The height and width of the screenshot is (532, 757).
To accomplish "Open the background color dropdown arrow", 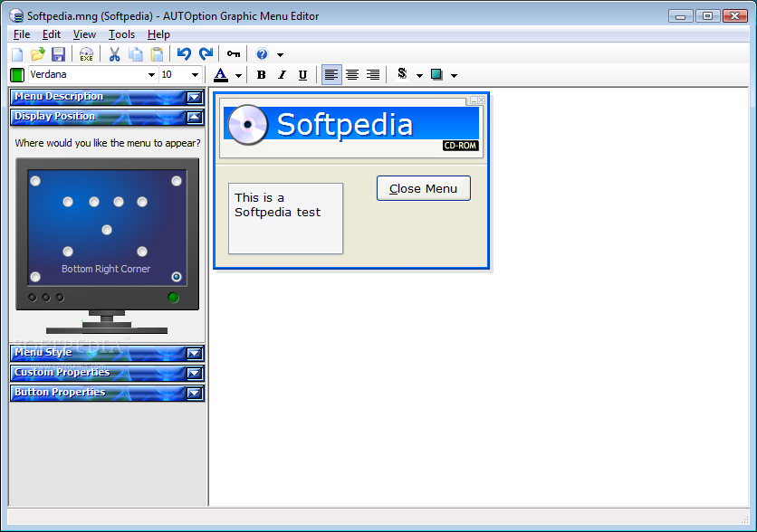I will pos(454,76).
